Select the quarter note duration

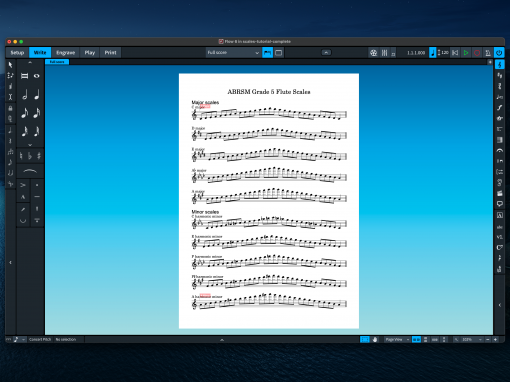(37, 95)
